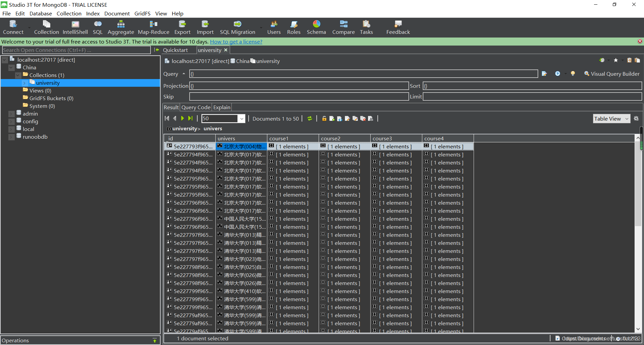Go to the first page of results
The image size is (644, 345).
tap(167, 118)
